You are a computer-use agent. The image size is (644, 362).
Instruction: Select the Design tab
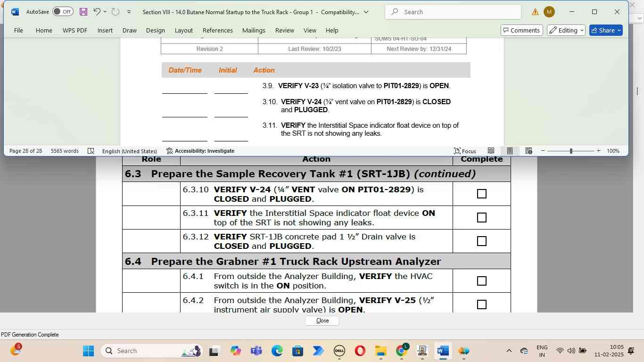[x=156, y=30]
